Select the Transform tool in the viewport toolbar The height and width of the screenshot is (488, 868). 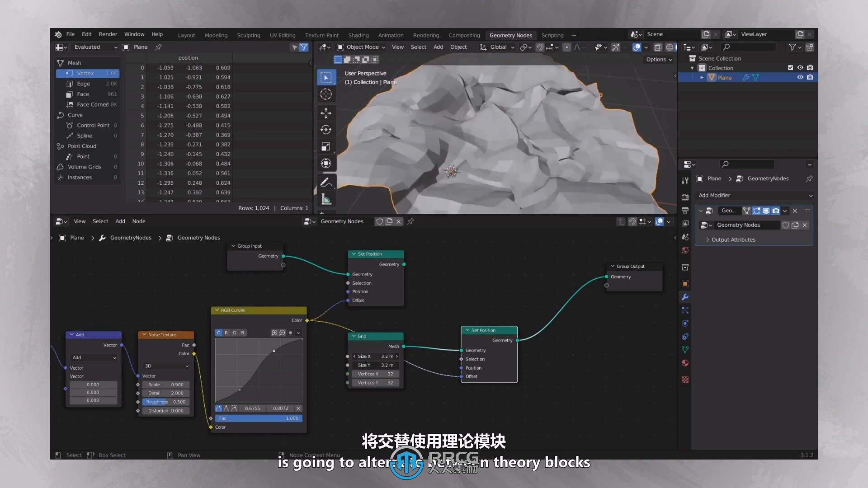[326, 164]
